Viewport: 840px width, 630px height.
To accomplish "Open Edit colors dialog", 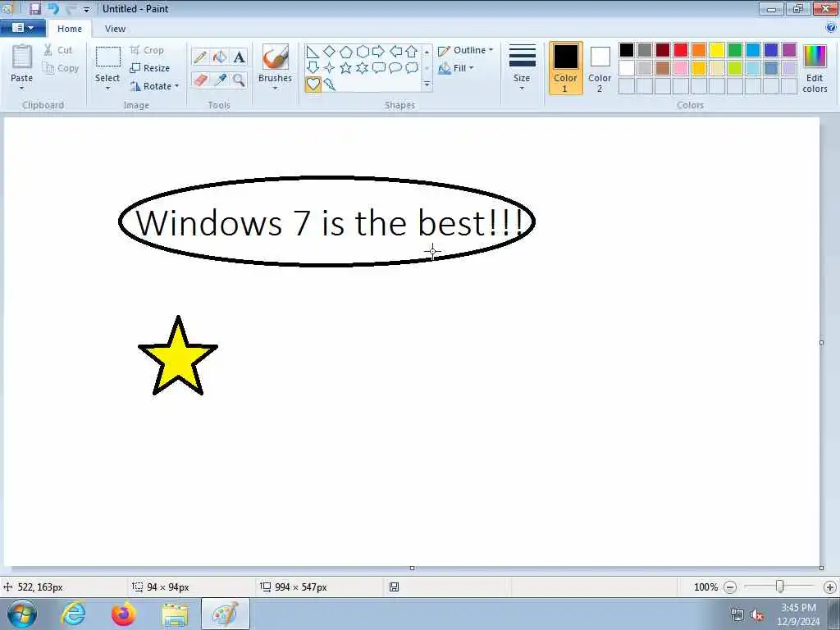I will click(815, 68).
